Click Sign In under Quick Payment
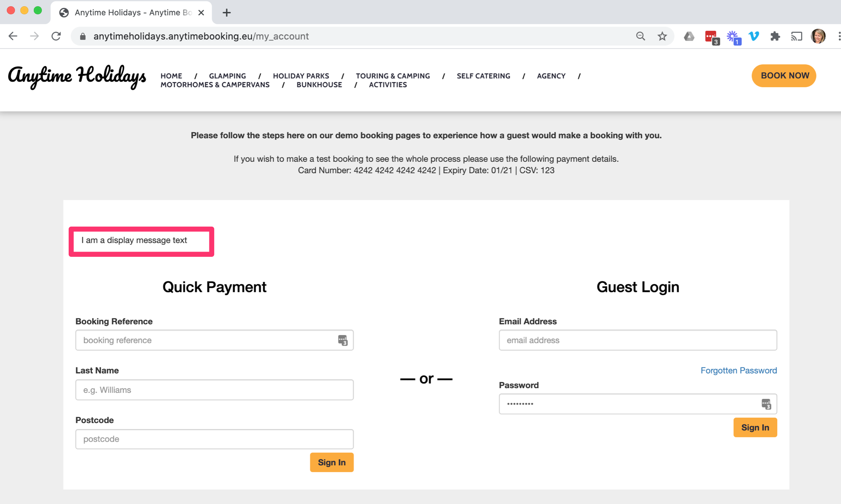841x504 pixels. point(331,462)
